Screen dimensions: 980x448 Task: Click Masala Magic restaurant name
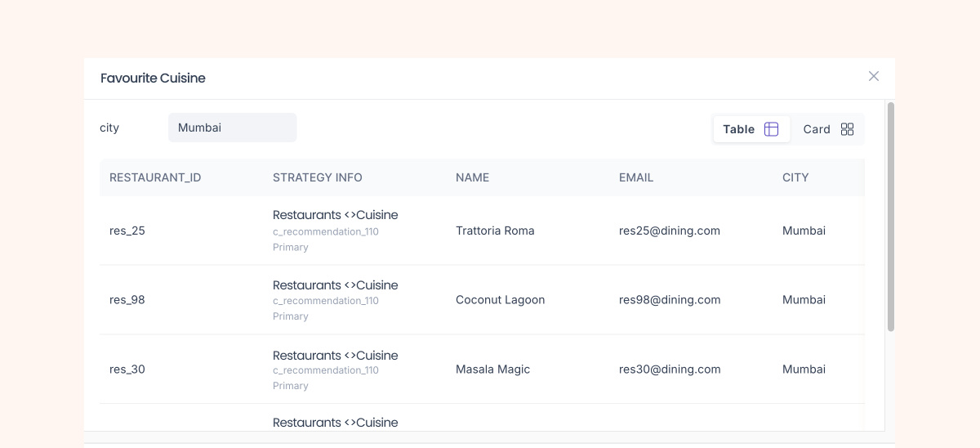(492, 370)
